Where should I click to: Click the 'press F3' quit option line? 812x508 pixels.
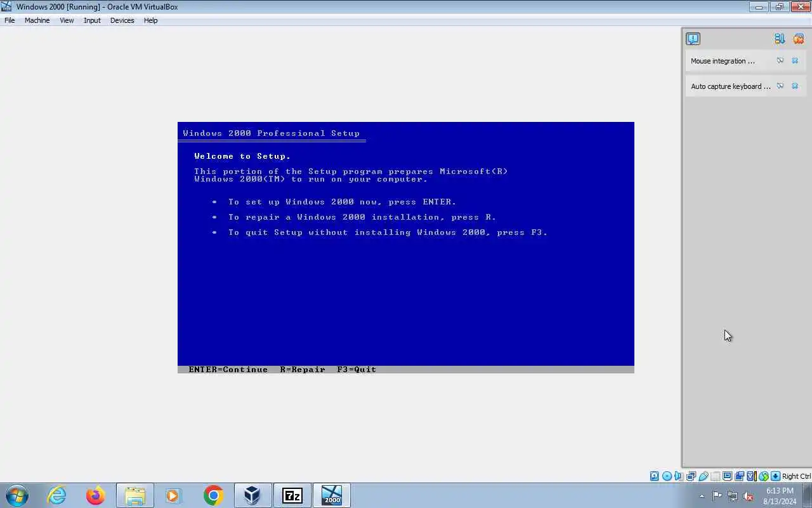pyautogui.click(x=388, y=232)
